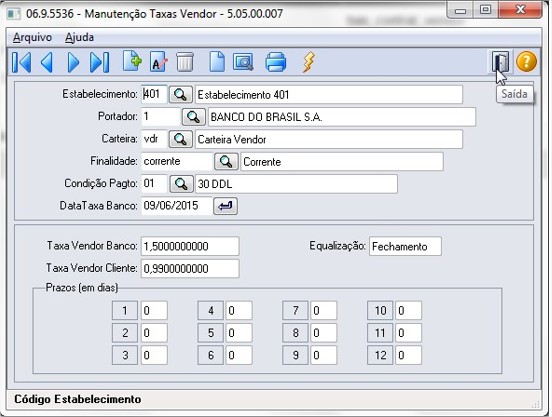Screen dimensions: 552x417
Task: Click Prazos button number 9
Action: click(295, 355)
